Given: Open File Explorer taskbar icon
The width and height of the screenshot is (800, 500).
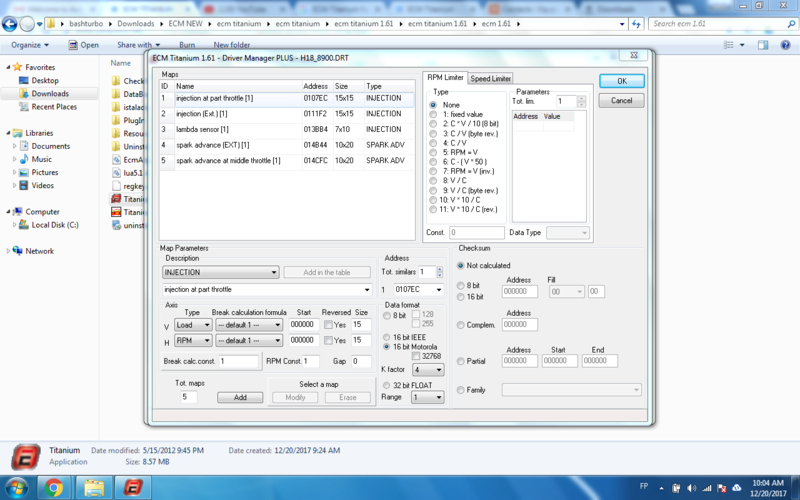Looking at the screenshot, I should coord(94,488).
